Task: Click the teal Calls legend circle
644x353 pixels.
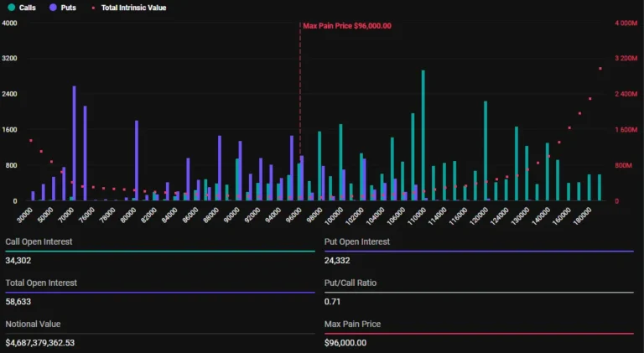Action: (x=12, y=8)
